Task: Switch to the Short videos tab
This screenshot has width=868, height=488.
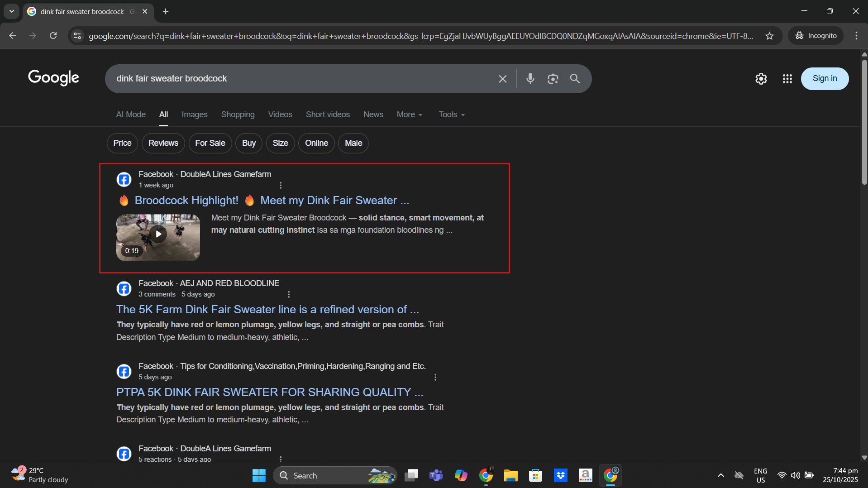Action: (x=328, y=115)
